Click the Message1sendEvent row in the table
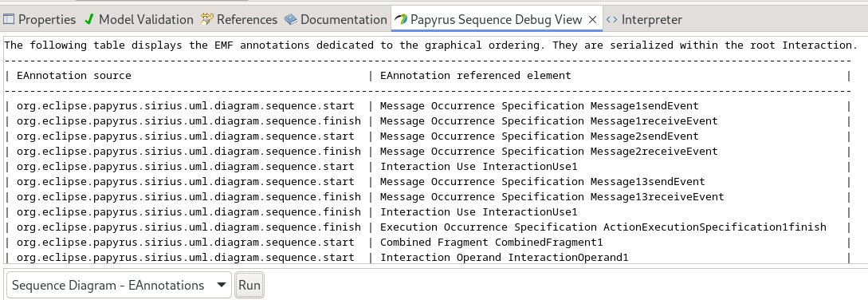The image size is (868, 300). (426, 106)
